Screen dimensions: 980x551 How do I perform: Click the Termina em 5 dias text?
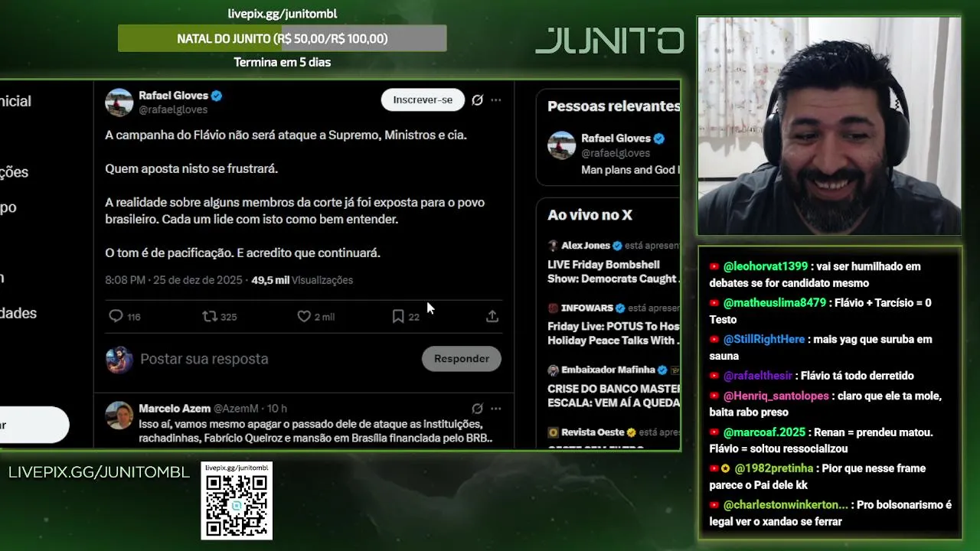[x=283, y=62]
